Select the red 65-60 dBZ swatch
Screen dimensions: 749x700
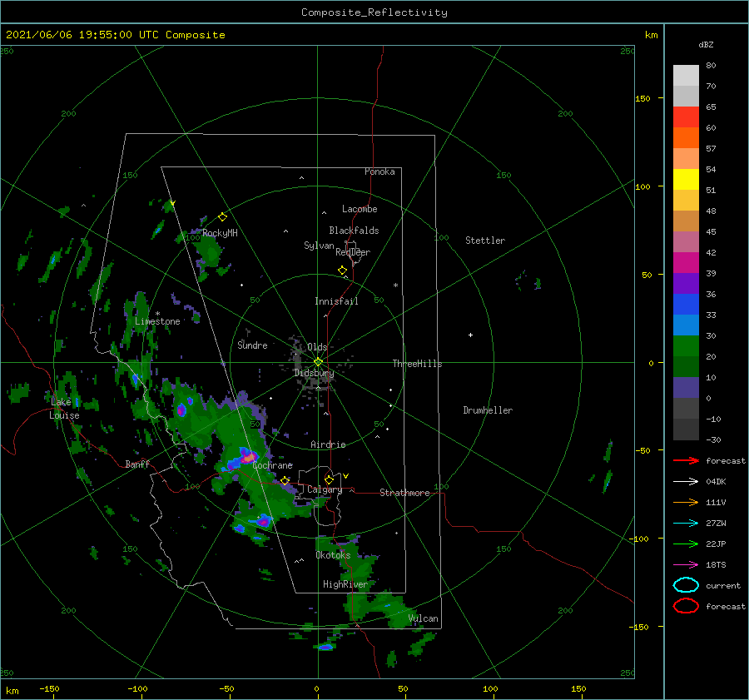click(686, 117)
